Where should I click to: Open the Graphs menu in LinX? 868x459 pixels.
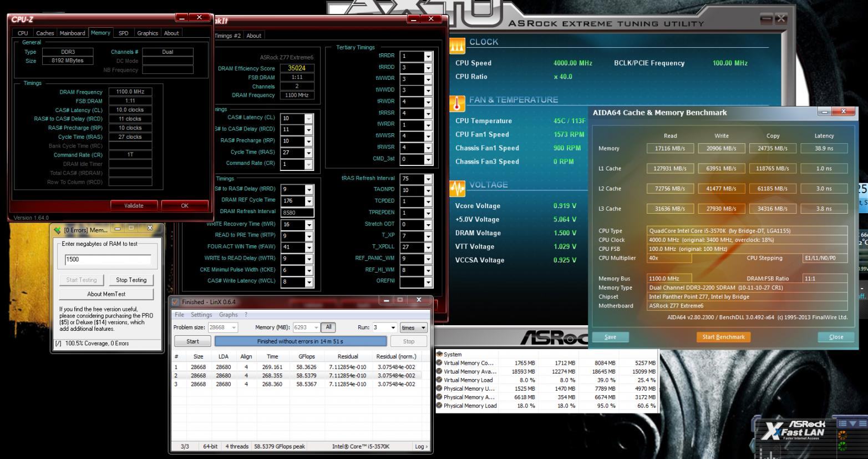click(x=228, y=315)
